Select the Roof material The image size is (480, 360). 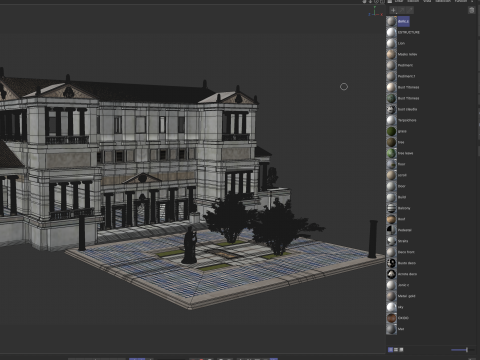click(x=396, y=219)
